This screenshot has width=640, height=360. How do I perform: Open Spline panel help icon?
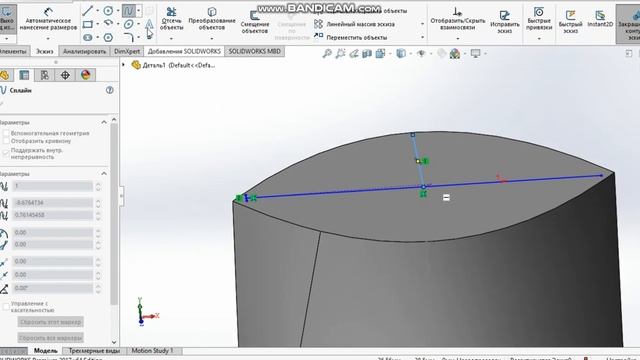tap(109, 90)
